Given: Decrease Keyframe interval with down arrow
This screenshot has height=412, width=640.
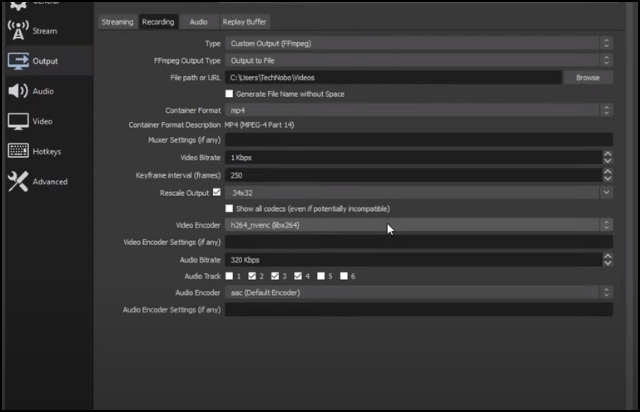Looking at the screenshot, I should [607, 178].
